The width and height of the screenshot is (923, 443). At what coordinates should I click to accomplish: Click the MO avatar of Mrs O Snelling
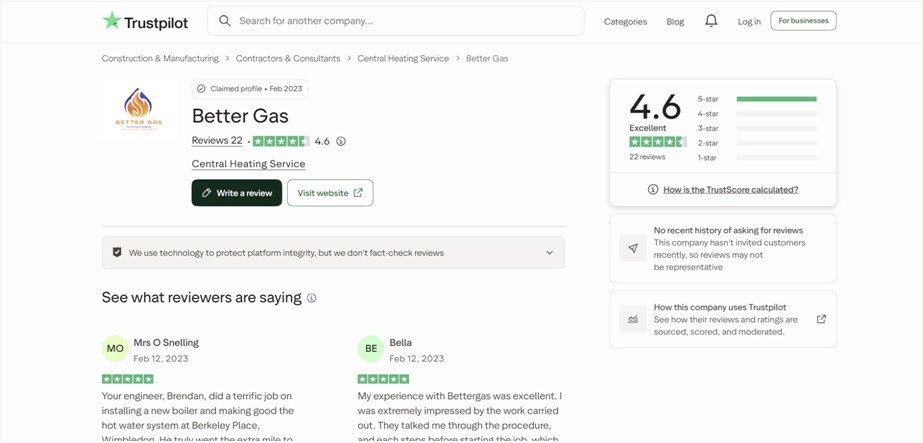[x=115, y=349]
